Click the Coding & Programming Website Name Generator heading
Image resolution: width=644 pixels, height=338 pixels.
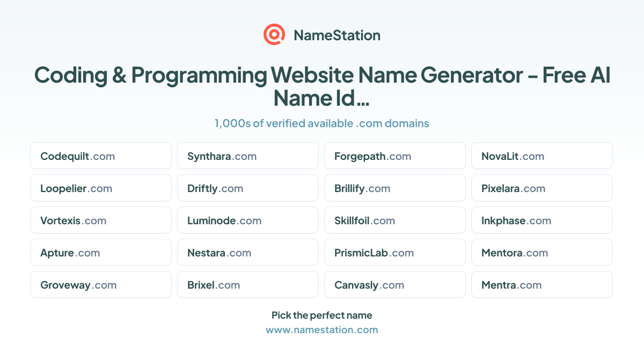coord(322,86)
